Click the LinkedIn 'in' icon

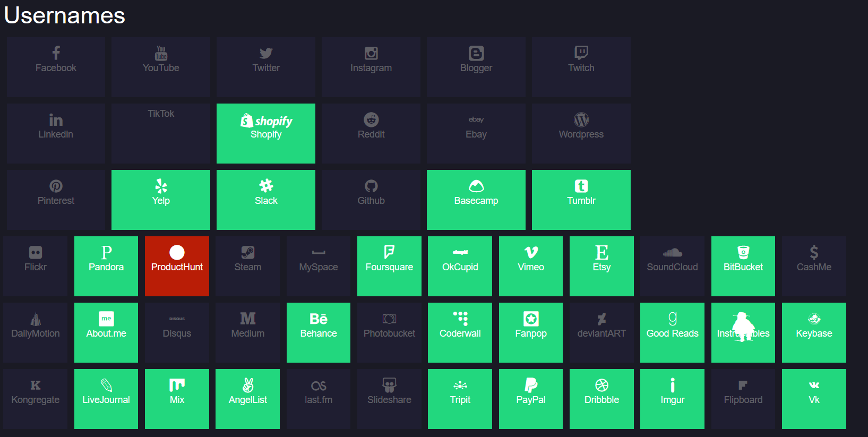point(56,120)
